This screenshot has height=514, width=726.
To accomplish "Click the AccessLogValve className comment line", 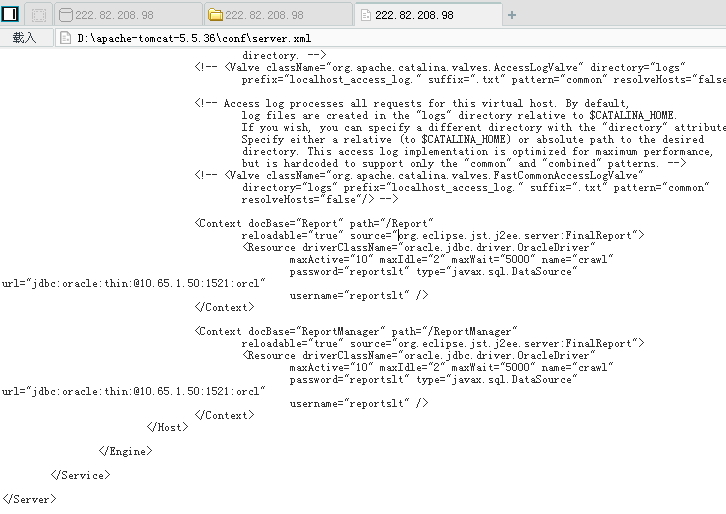I will click(440, 68).
